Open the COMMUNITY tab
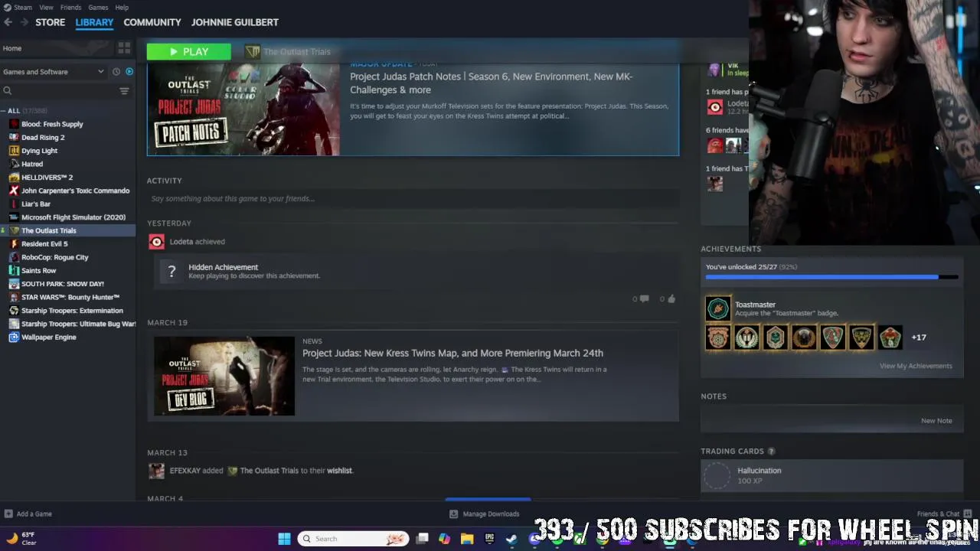The image size is (980, 551). click(152, 22)
